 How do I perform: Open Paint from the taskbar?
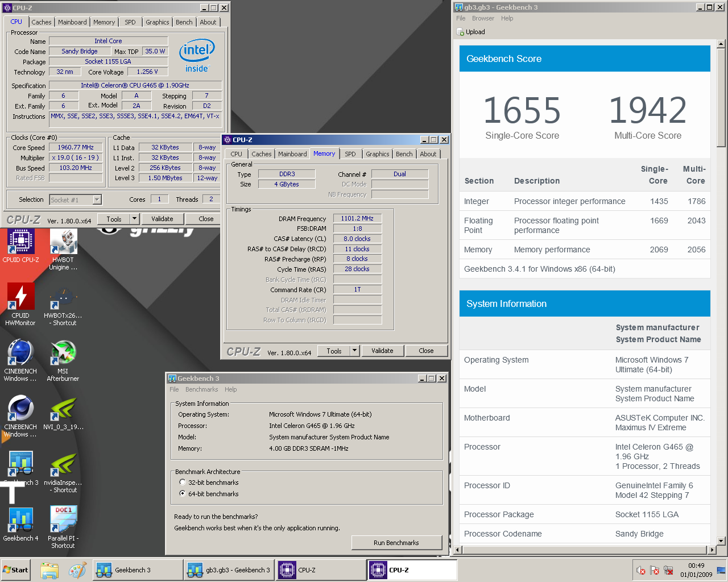77,570
